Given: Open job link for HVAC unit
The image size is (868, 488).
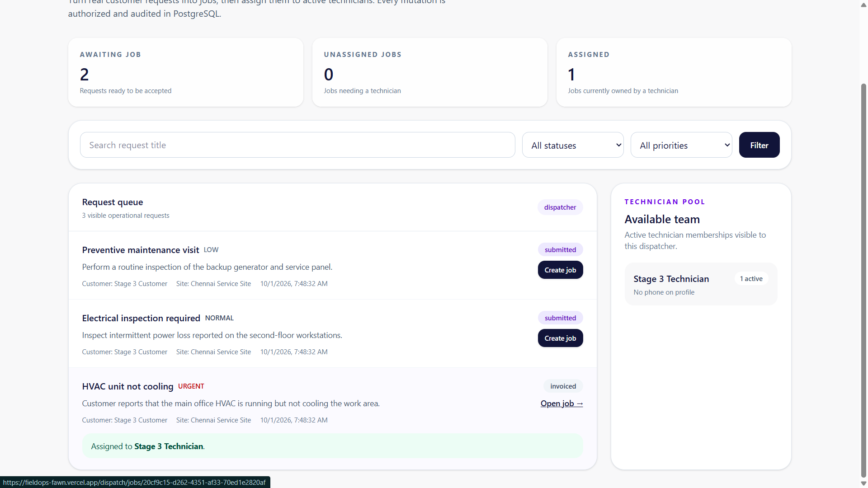Looking at the screenshot, I should pos(561,404).
